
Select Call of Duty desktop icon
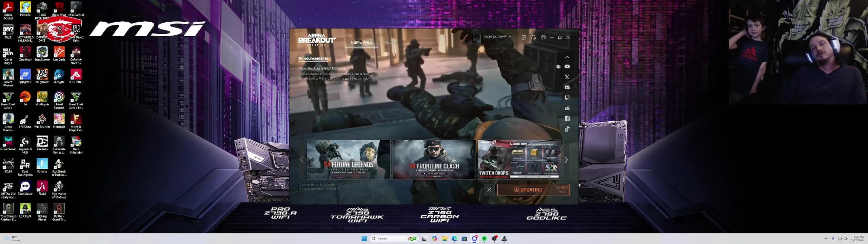point(8,56)
